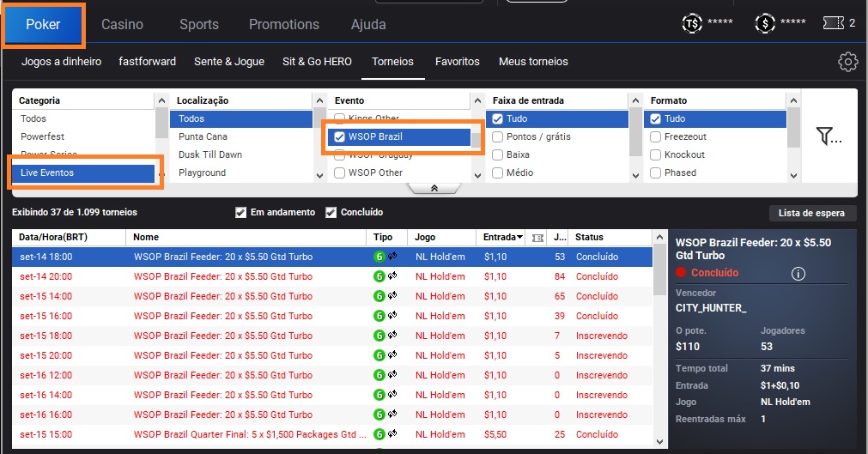Open the Sports main tab

pos(199,24)
